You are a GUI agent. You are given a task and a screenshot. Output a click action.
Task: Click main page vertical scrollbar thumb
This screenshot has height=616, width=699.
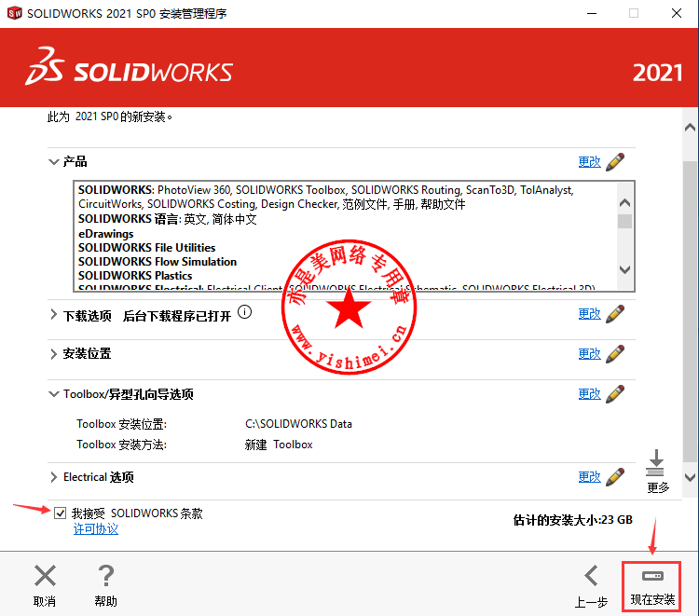click(690, 311)
